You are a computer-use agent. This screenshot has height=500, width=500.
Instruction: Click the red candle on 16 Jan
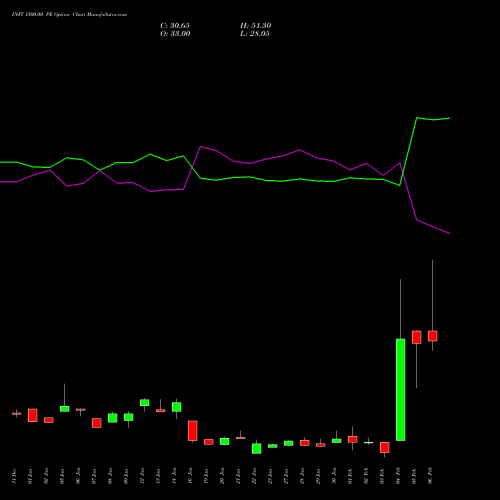193,431
